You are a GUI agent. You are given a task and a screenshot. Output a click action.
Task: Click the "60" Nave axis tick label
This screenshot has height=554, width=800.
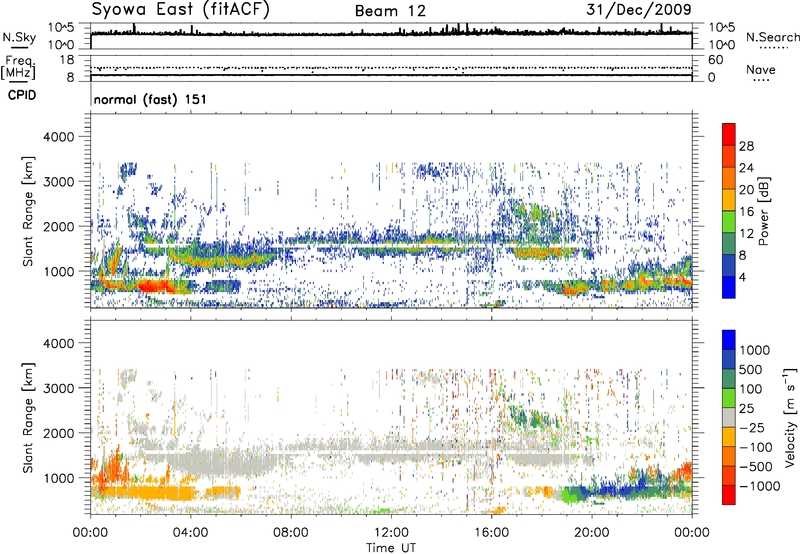pos(715,60)
